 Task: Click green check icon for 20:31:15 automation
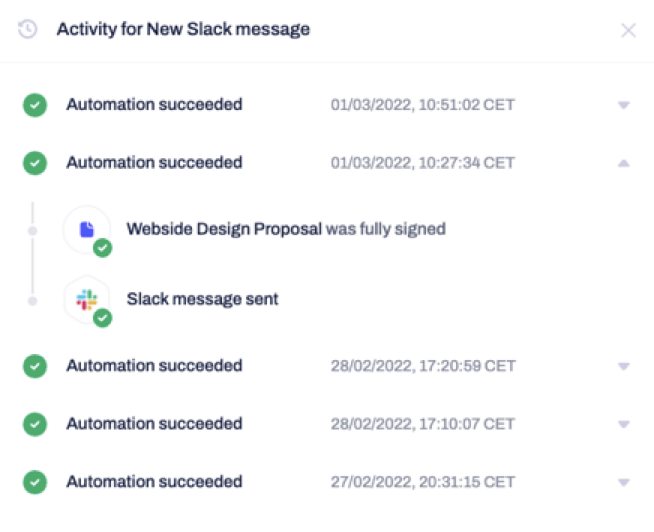click(35, 482)
